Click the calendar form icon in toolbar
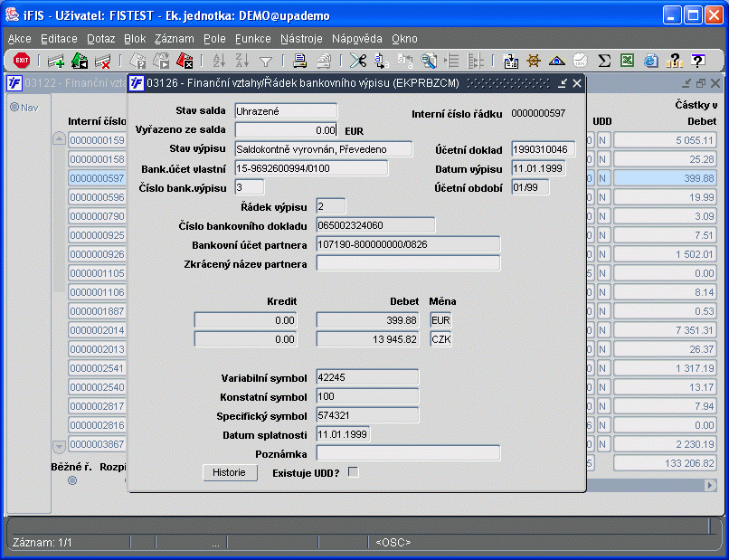The image size is (729, 560). (x=510, y=61)
